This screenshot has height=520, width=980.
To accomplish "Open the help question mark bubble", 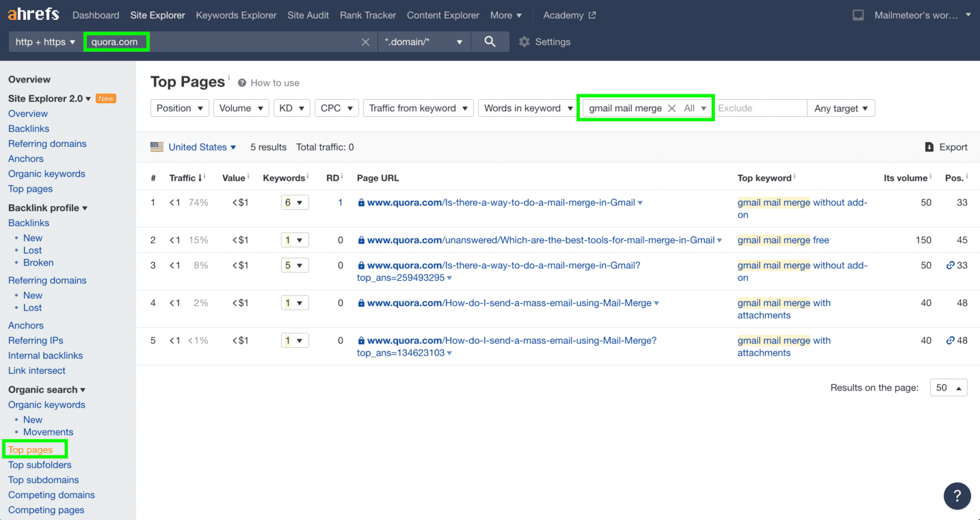I will click(x=957, y=496).
